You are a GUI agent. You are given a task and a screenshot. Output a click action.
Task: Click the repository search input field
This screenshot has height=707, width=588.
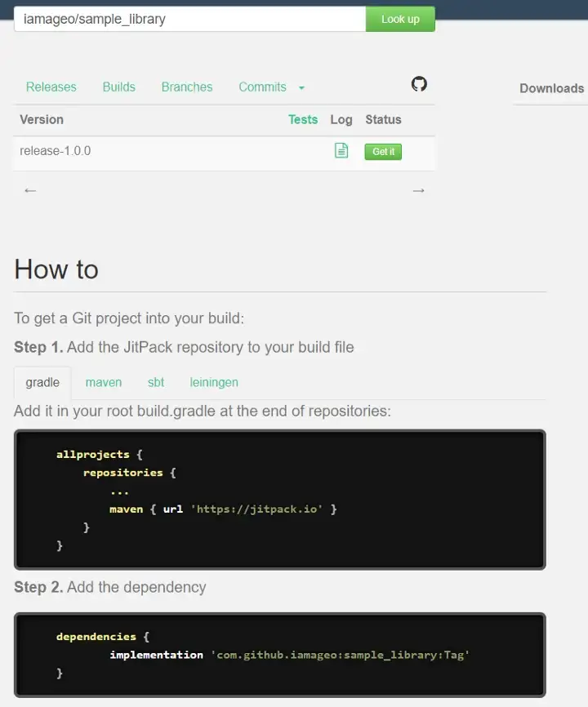(189, 18)
